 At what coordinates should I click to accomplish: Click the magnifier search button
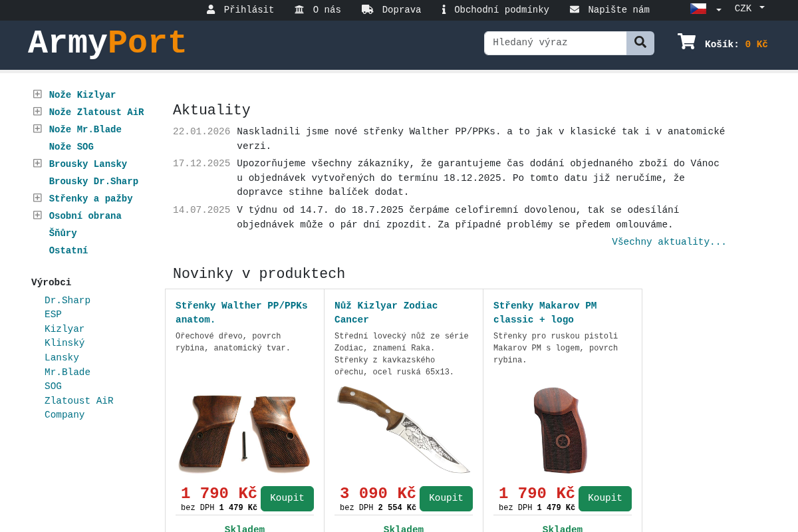(640, 43)
